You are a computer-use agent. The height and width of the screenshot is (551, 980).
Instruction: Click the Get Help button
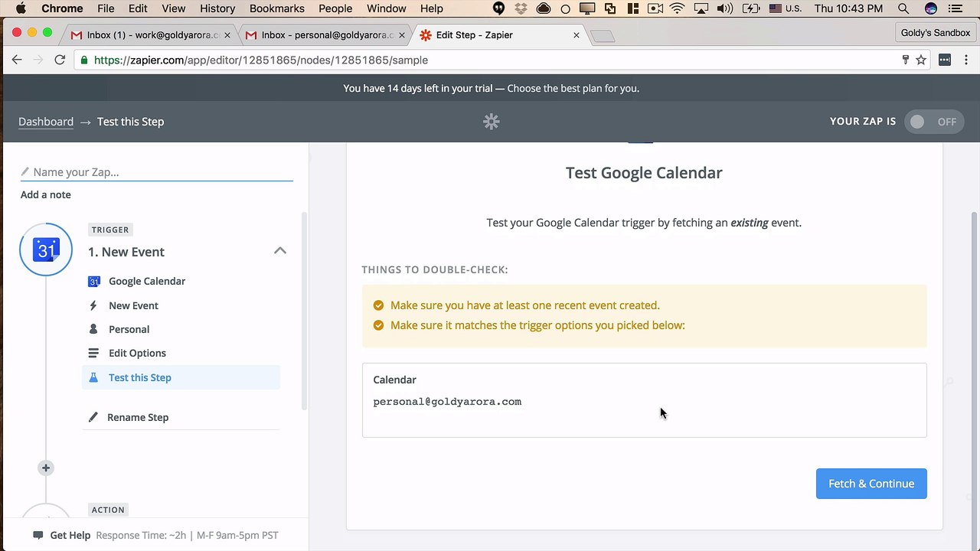(x=62, y=535)
